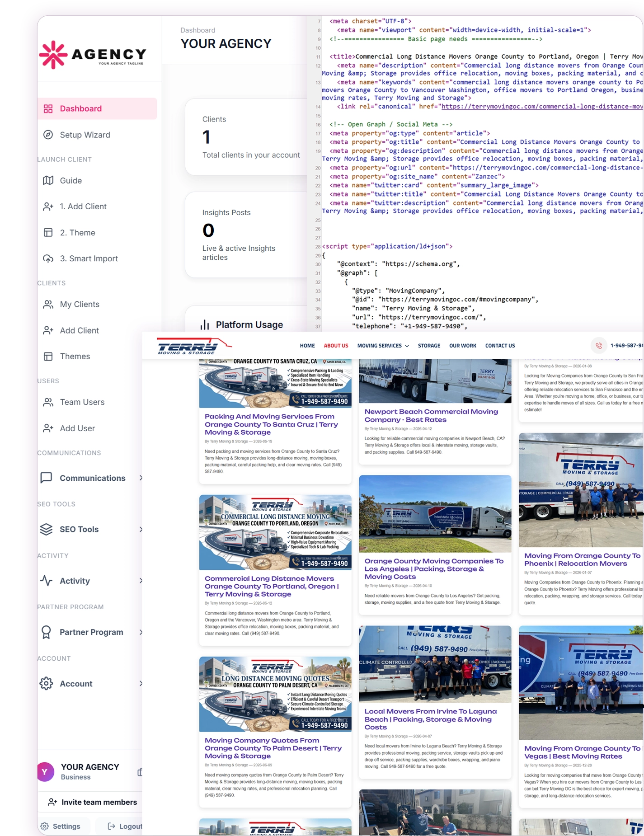Click the SEO Tools layers icon
Image resolution: width=644 pixels, height=836 pixels.
[46, 529]
